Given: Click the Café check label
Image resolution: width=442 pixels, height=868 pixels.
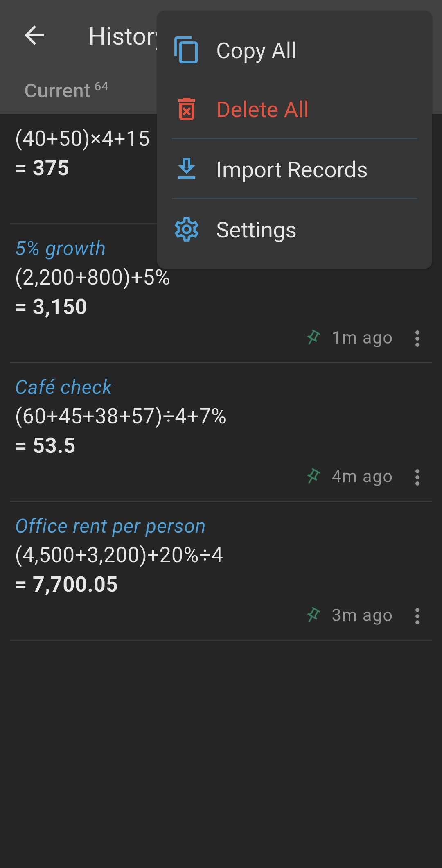Looking at the screenshot, I should (x=63, y=387).
